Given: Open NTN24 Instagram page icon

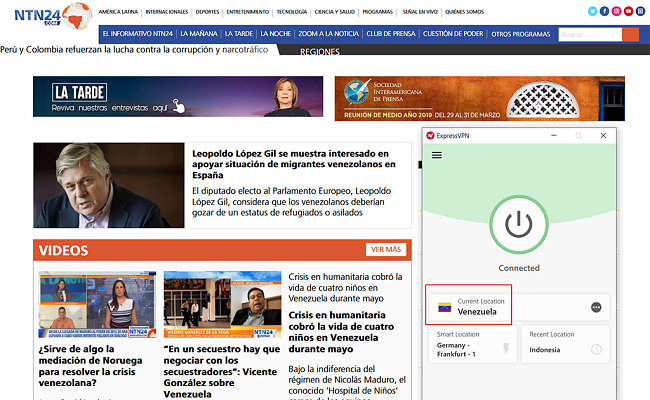Looking at the screenshot, I should coord(616,11).
